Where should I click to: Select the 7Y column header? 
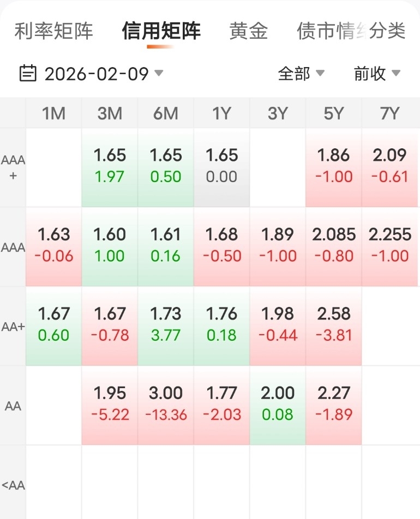[x=390, y=113]
